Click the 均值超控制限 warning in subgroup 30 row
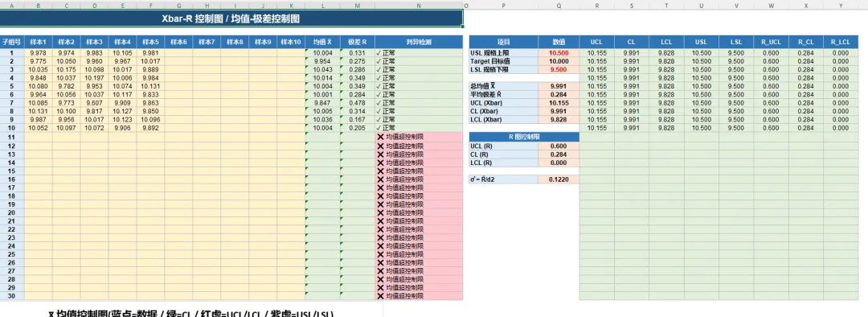 point(419,296)
